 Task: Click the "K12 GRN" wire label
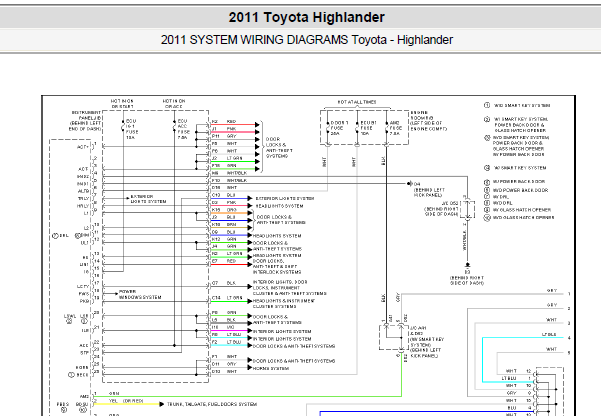pyautogui.click(x=224, y=239)
